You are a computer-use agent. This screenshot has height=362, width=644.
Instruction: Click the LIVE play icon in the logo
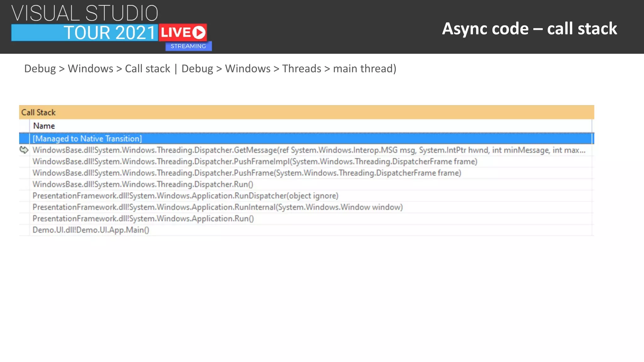point(199,32)
